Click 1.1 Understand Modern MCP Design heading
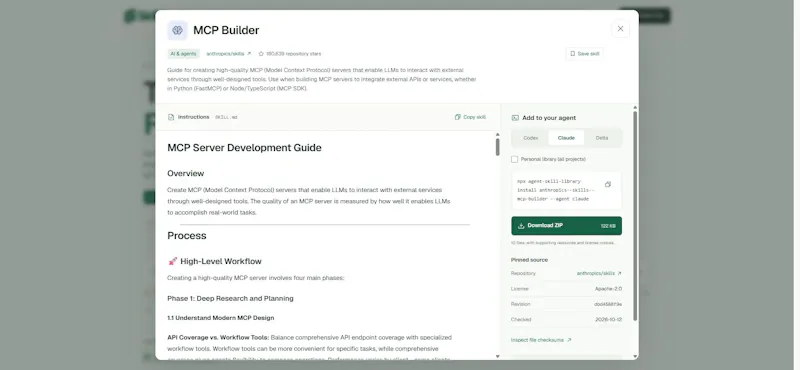800x370 pixels. tap(220, 318)
